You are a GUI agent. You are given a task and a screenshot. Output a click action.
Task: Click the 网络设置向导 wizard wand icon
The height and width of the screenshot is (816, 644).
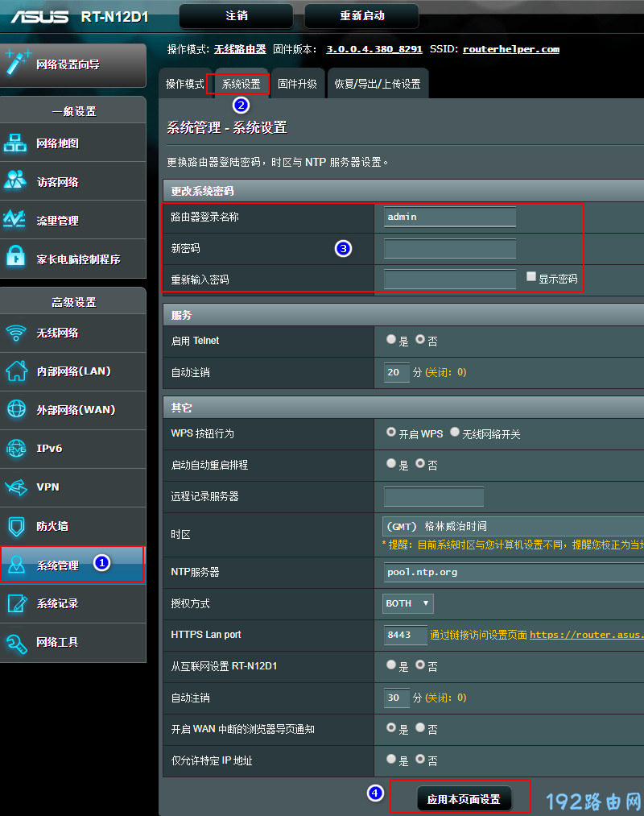tap(18, 64)
